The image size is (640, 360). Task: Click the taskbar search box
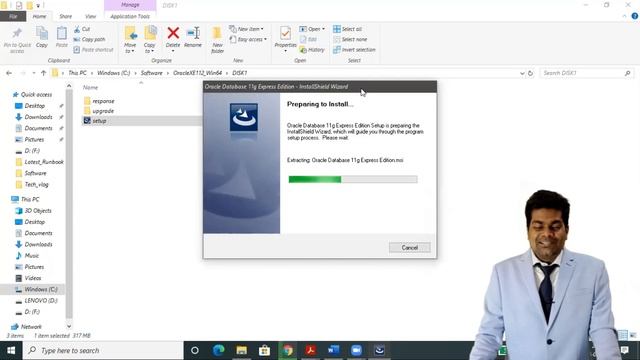(x=103, y=350)
